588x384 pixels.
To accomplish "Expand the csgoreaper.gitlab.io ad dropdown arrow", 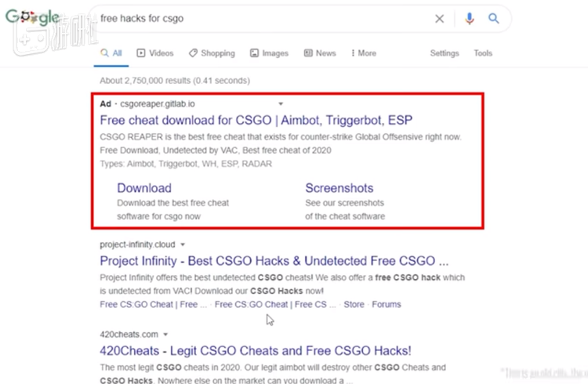I will [x=281, y=103].
